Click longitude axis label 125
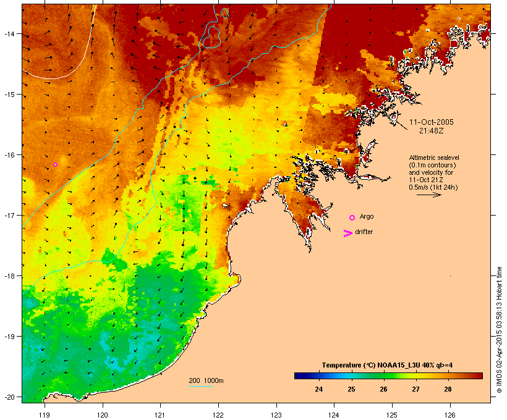 (392, 415)
